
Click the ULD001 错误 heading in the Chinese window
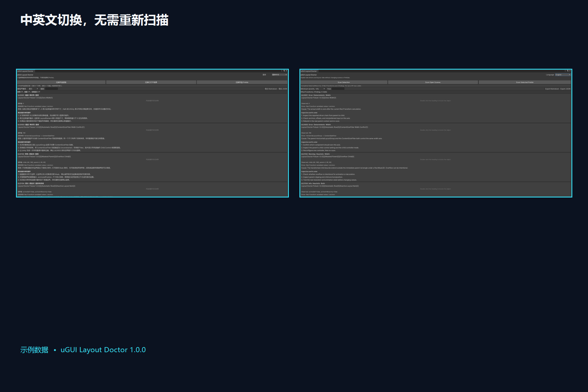[28, 95]
